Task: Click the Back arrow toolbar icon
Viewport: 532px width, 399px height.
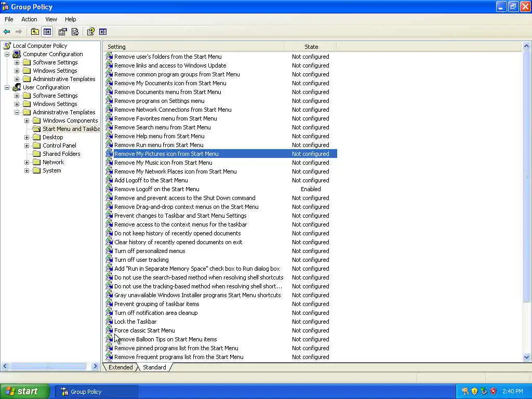Action: click(7, 32)
